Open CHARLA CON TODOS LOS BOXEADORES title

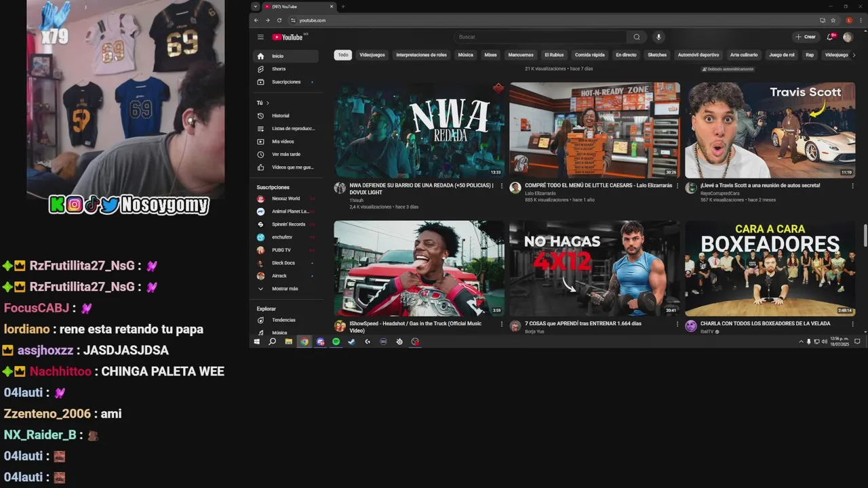(x=765, y=324)
